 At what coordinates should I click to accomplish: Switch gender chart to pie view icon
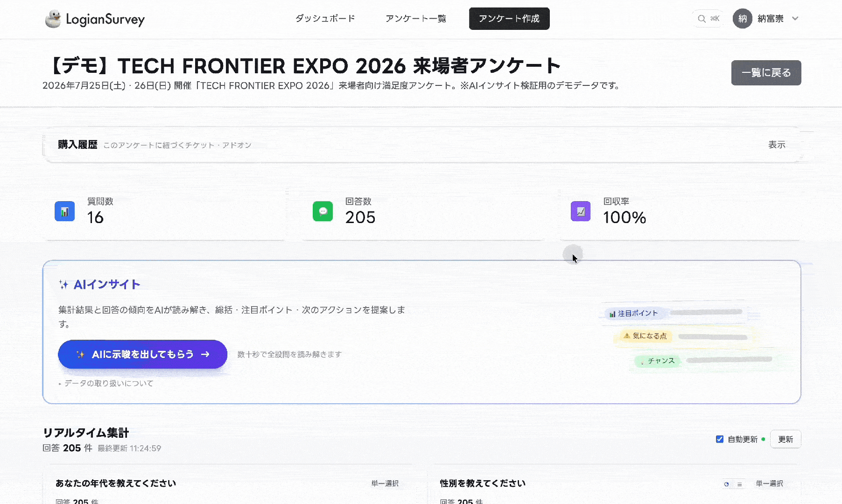(x=726, y=484)
